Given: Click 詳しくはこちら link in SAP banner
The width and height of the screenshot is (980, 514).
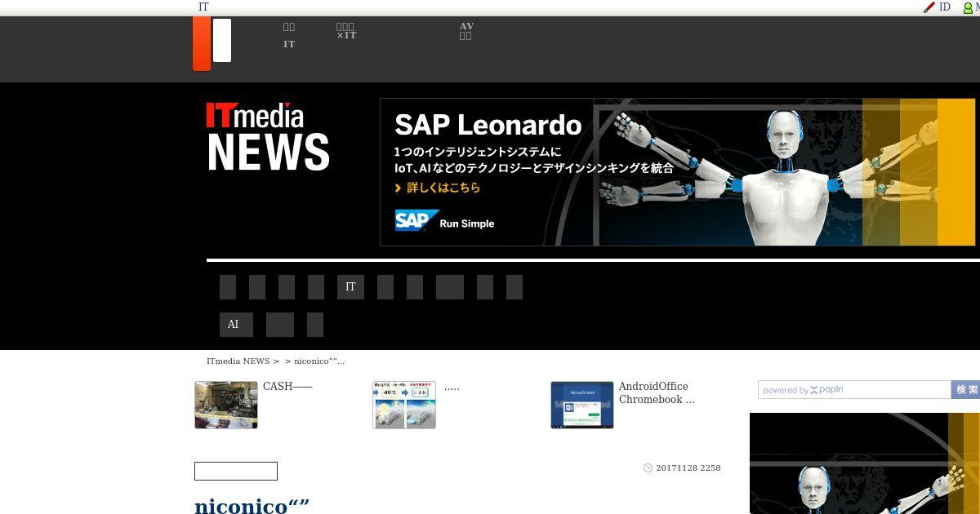Looking at the screenshot, I should (438, 188).
